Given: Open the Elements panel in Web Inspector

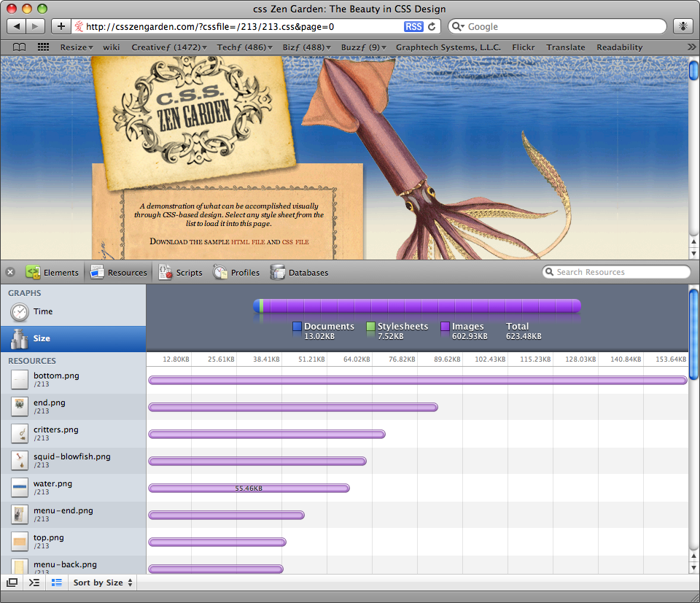Looking at the screenshot, I should pyautogui.click(x=52, y=272).
